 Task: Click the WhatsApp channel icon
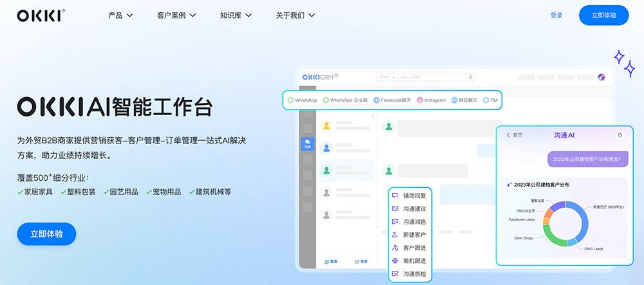coord(291,100)
